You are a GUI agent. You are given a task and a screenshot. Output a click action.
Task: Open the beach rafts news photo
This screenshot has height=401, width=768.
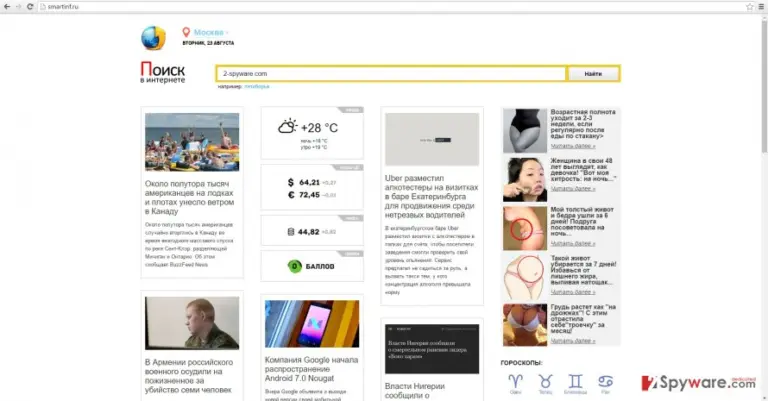tap(192, 142)
